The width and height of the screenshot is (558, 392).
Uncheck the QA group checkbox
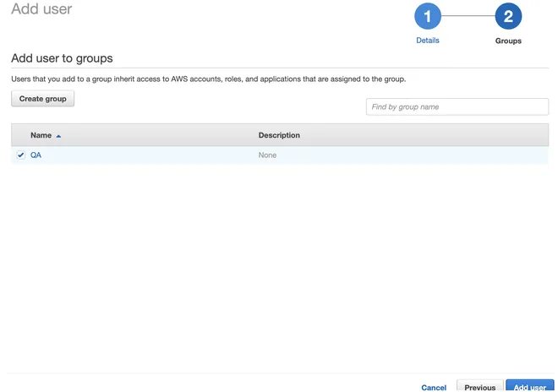tap(20, 155)
